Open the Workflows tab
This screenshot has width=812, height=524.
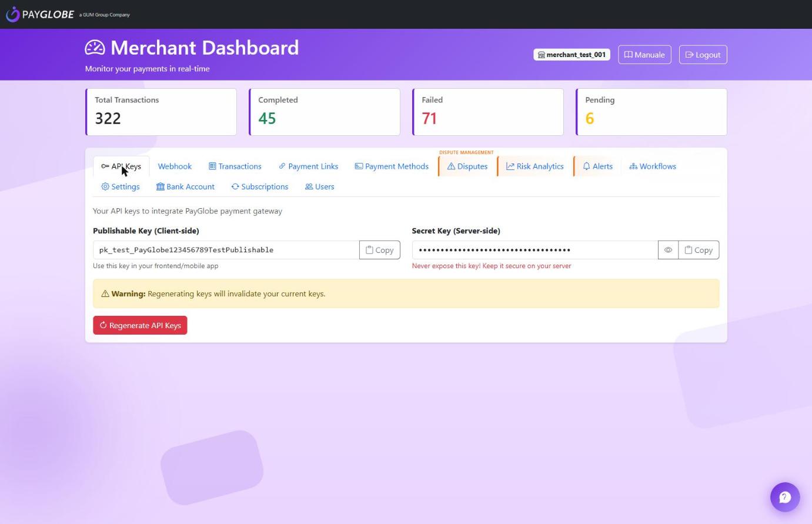653,166
